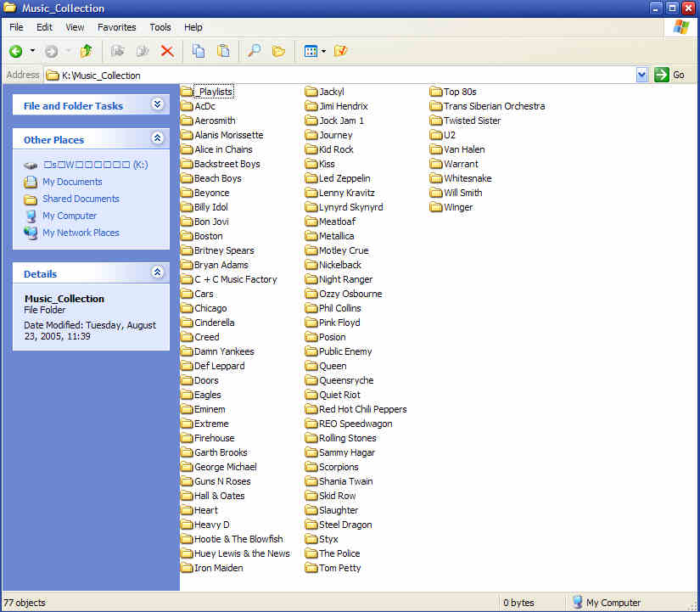
Task: Click the Paste clipboard icon
Action: [223, 51]
